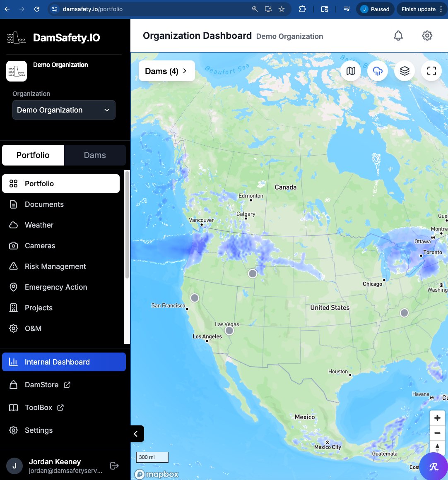
Task: Log out using the sign-out icon
Action: coord(114,466)
